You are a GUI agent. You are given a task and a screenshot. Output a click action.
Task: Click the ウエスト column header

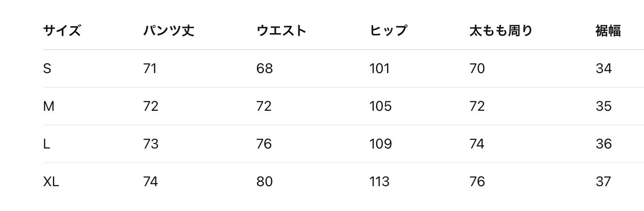[281, 31]
